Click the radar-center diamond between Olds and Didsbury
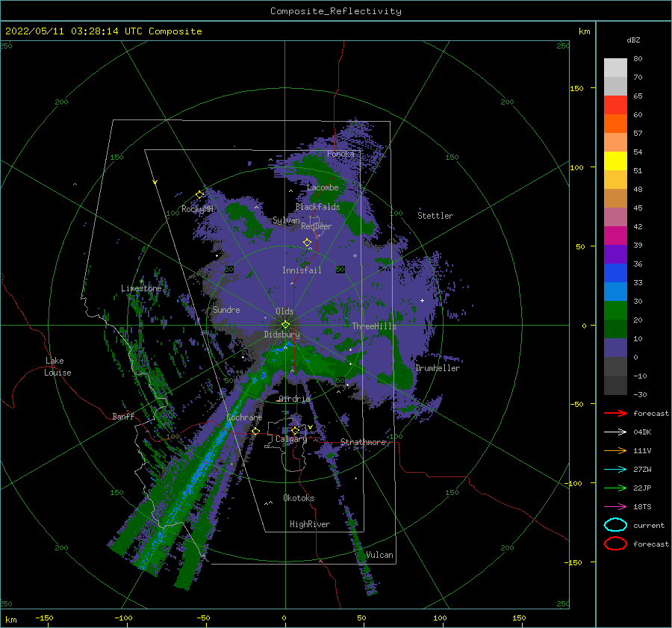 [285, 325]
